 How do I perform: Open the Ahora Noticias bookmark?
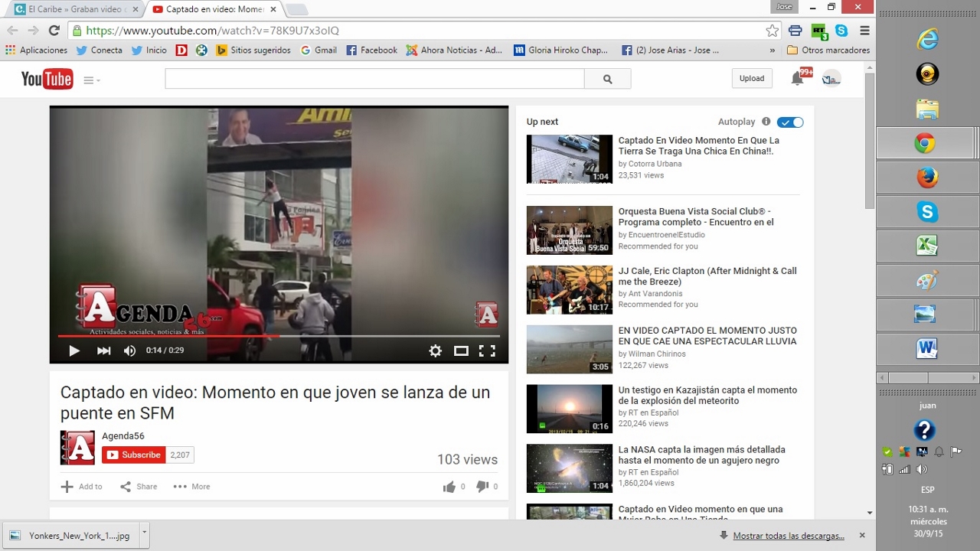point(454,50)
